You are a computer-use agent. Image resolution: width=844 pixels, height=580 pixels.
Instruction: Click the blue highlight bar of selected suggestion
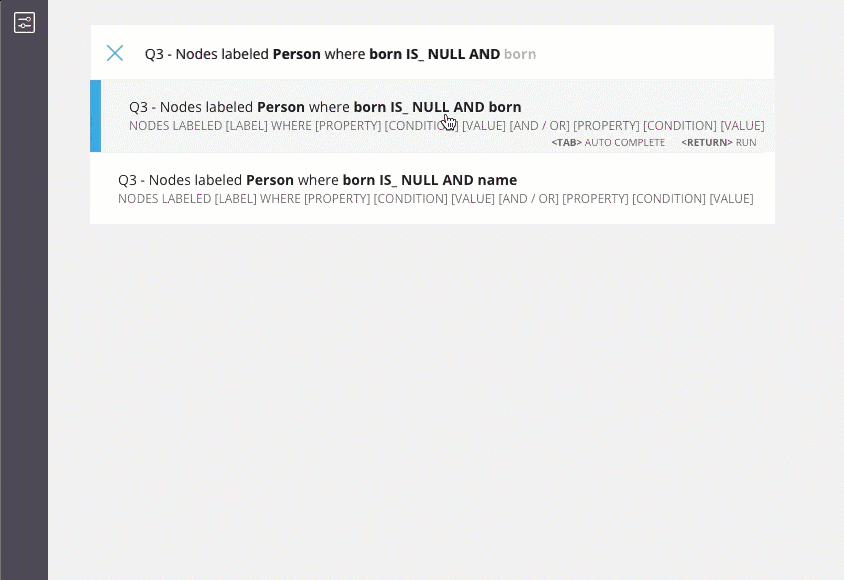pyautogui.click(x=95, y=116)
